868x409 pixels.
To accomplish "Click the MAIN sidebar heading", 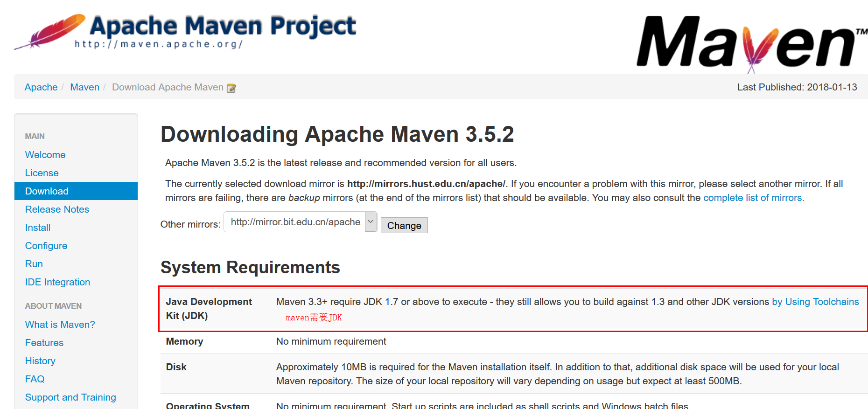I will click(x=35, y=136).
